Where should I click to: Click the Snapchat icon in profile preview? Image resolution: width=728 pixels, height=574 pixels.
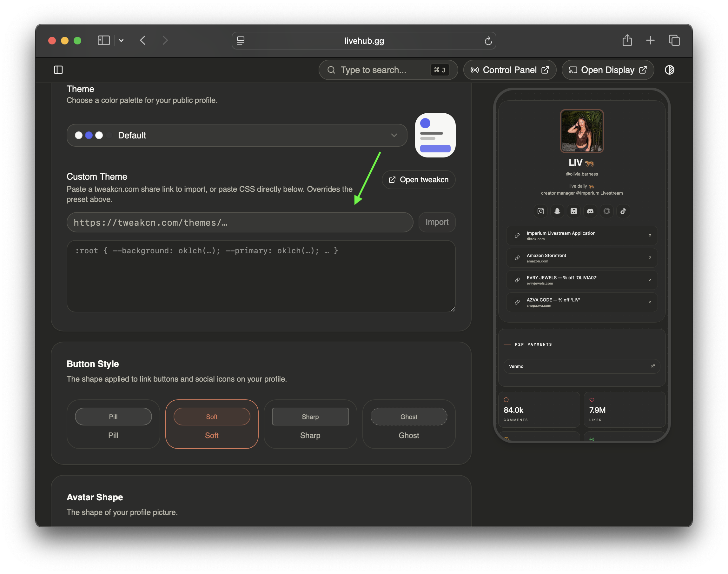(557, 211)
